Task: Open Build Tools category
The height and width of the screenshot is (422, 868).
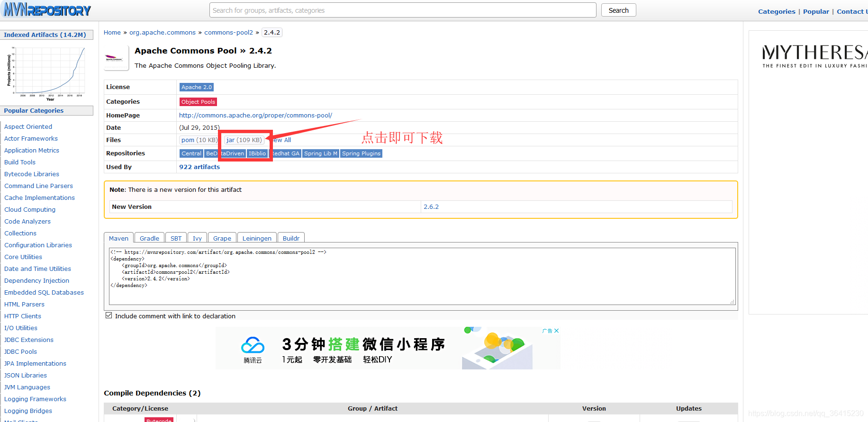Action: [20, 162]
